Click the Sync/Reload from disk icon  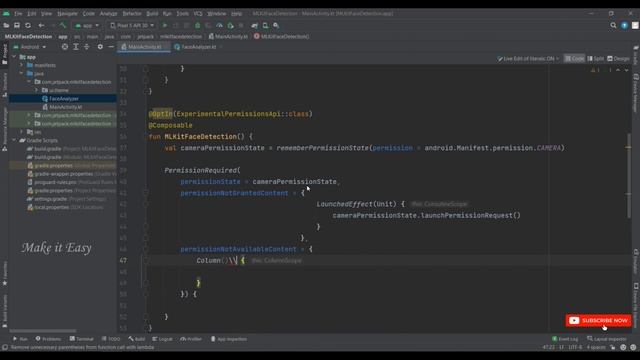click(28, 25)
